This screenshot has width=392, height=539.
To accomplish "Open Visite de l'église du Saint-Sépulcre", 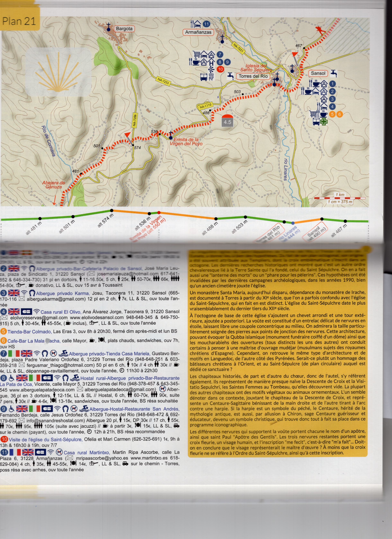I will tap(46, 439).
